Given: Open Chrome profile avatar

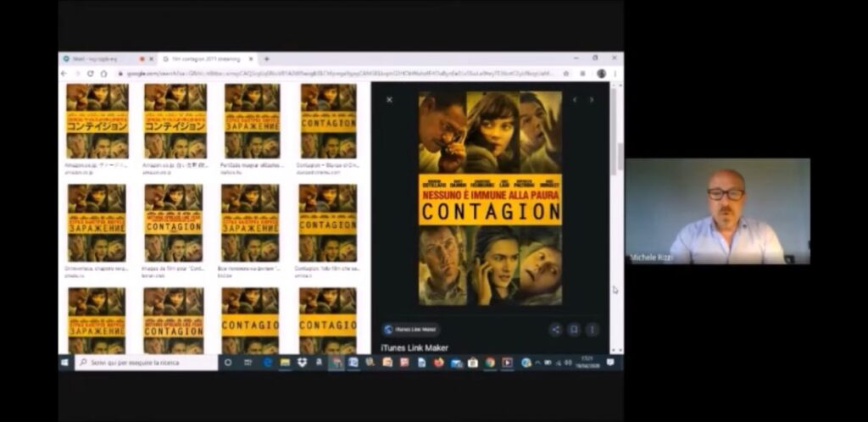Looking at the screenshot, I should tap(601, 74).
